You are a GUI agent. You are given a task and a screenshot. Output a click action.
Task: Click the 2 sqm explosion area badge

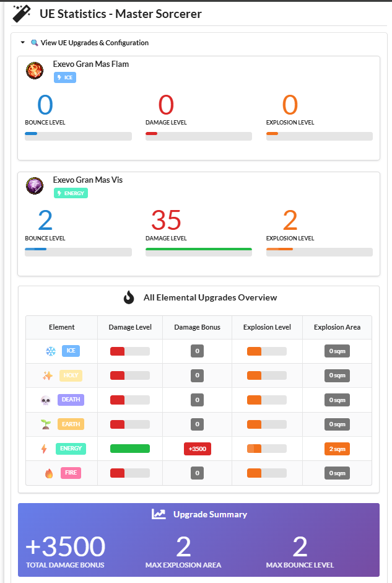337,449
